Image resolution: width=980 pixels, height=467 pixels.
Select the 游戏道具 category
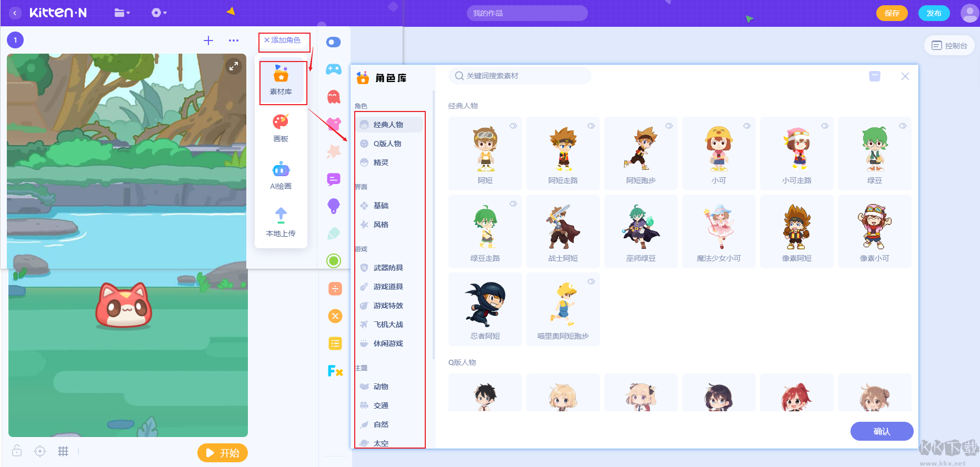[x=389, y=287]
